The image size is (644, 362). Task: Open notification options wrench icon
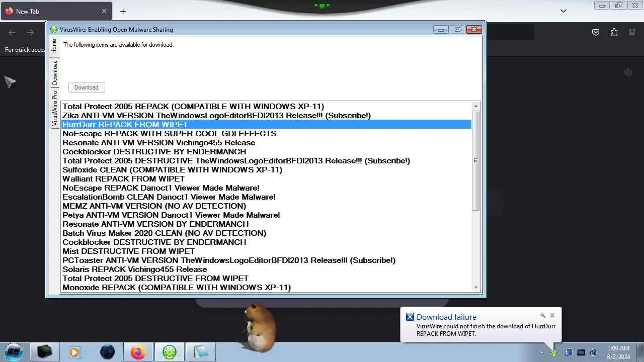pyautogui.click(x=543, y=315)
